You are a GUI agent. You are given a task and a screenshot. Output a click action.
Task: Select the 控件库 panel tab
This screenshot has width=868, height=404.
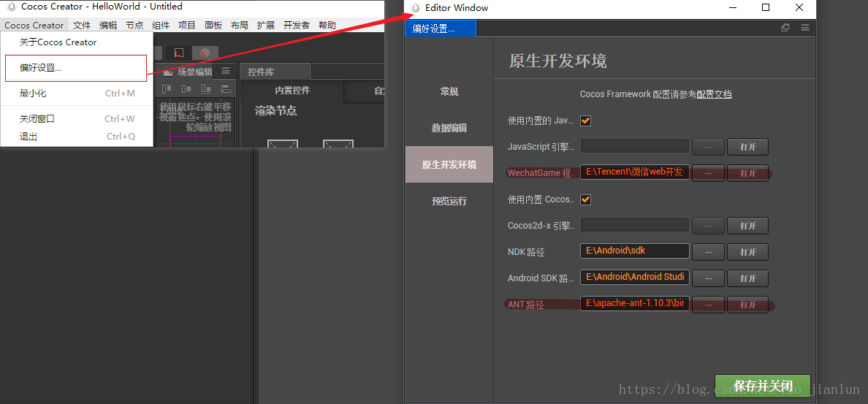(275, 72)
